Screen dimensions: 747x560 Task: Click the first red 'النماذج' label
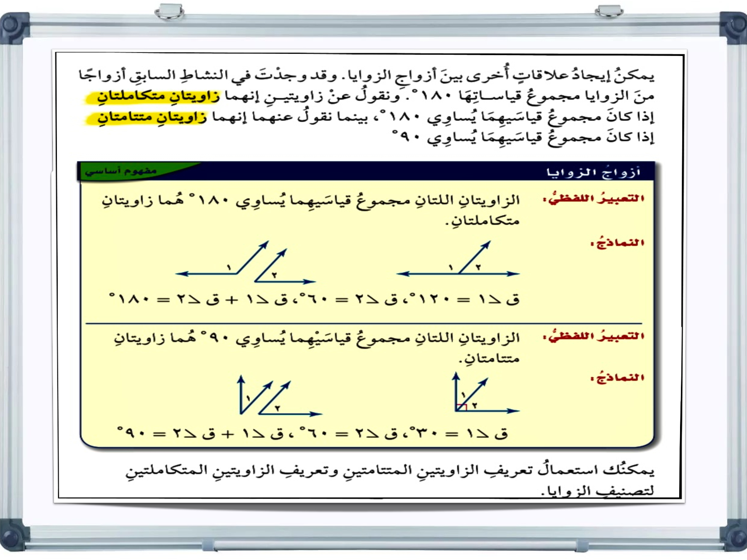tap(617, 243)
